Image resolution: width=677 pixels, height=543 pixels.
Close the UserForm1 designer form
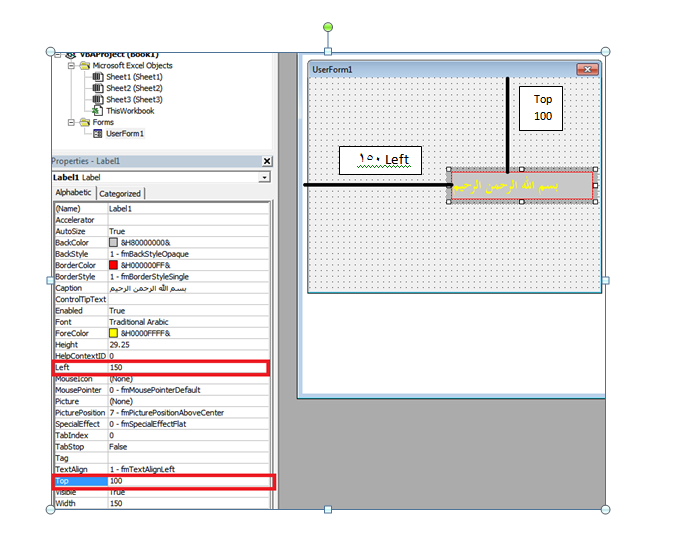[x=587, y=69]
